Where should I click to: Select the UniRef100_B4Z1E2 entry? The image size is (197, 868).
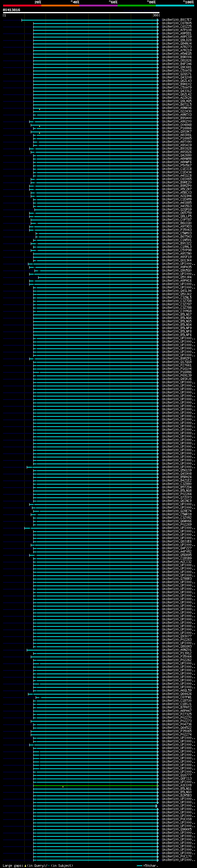(176, 481)
